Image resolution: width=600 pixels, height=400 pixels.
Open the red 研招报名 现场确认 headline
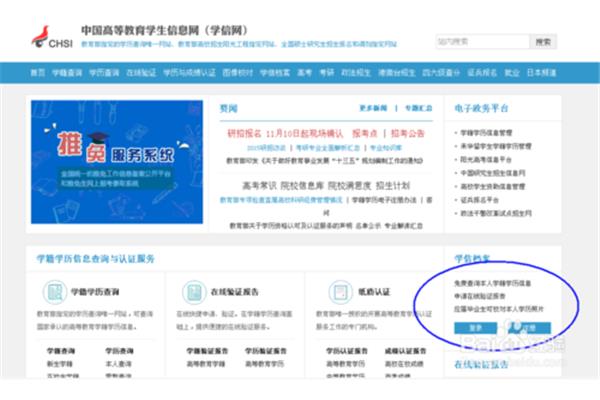pos(285,133)
